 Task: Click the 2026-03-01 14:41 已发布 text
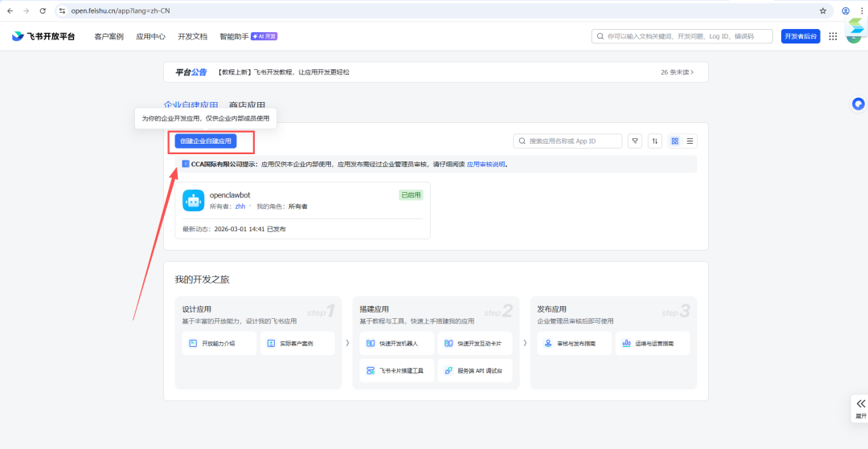[x=250, y=229]
